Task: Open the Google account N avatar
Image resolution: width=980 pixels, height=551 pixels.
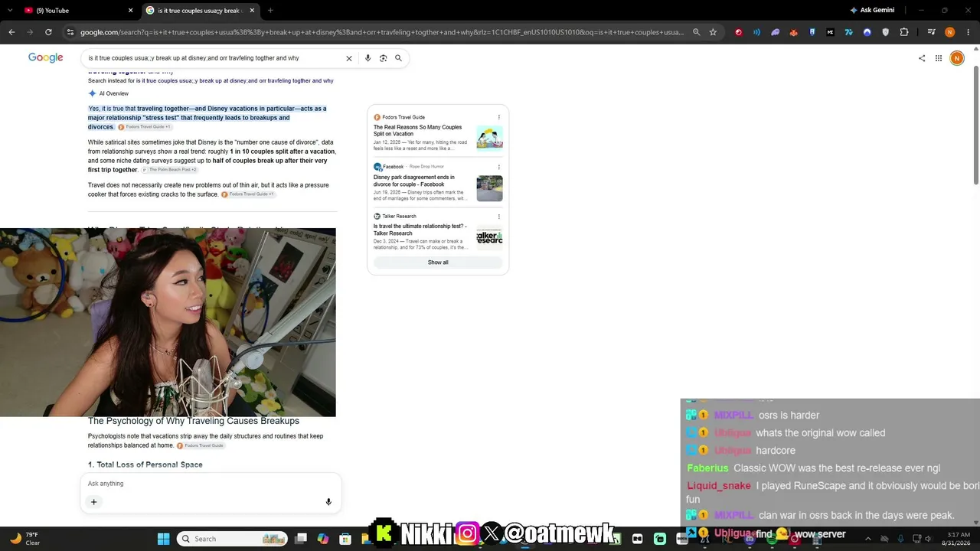Action: point(956,58)
